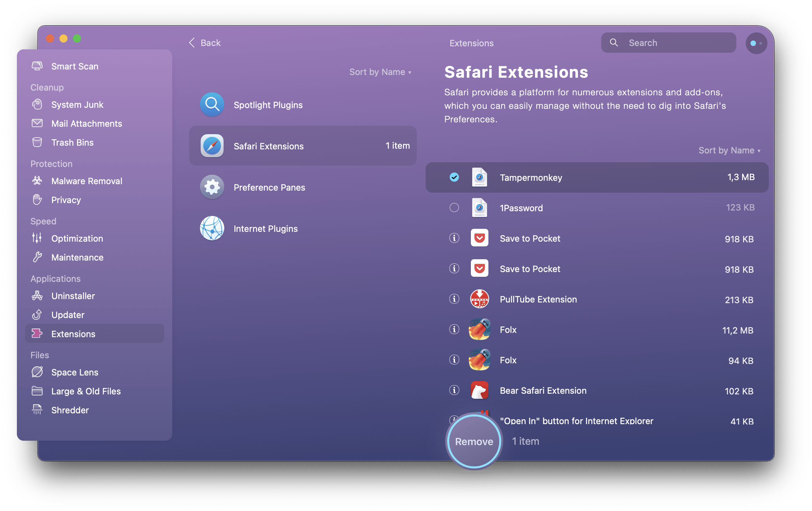Click the 1 item count next to Remove
812x511 pixels.
point(525,441)
